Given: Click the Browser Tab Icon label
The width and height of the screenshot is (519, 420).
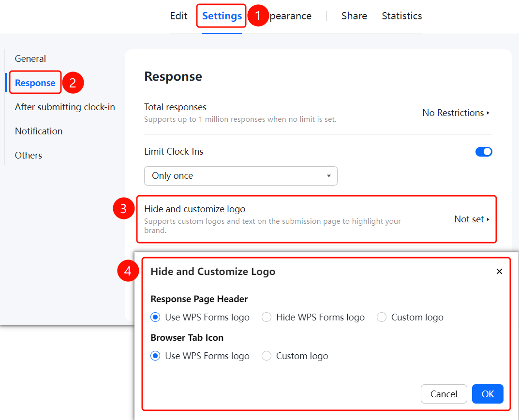Looking at the screenshot, I should tap(187, 338).
